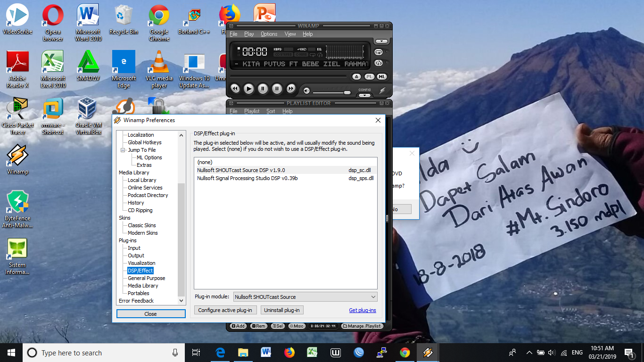Open VLC media player desktop icon

coord(159,69)
